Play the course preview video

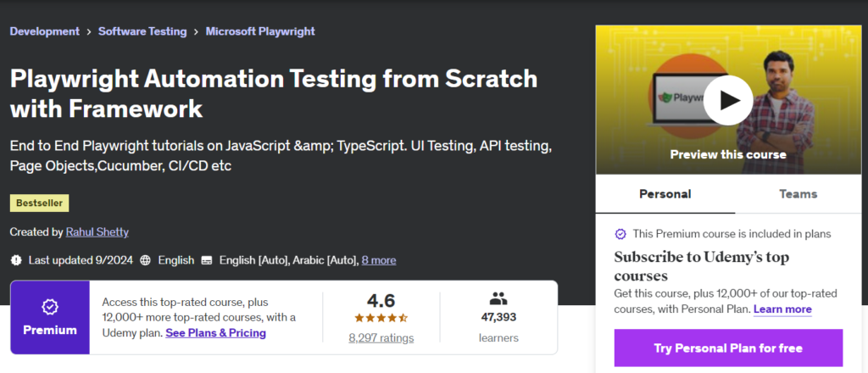727,100
